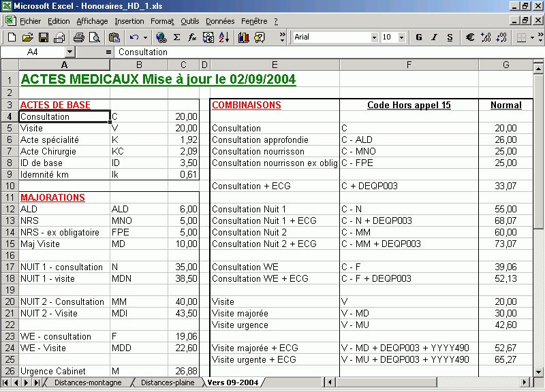Screen dimensions: 545x392
Task: Toggle italic formatting (I)
Action: [435, 37]
